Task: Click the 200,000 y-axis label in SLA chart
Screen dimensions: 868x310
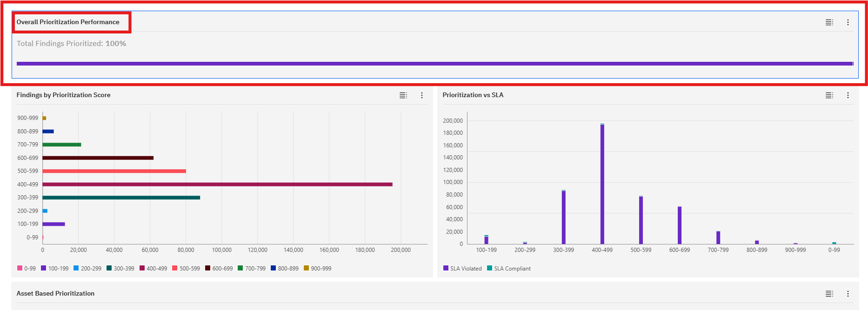Action: (453, 120)
